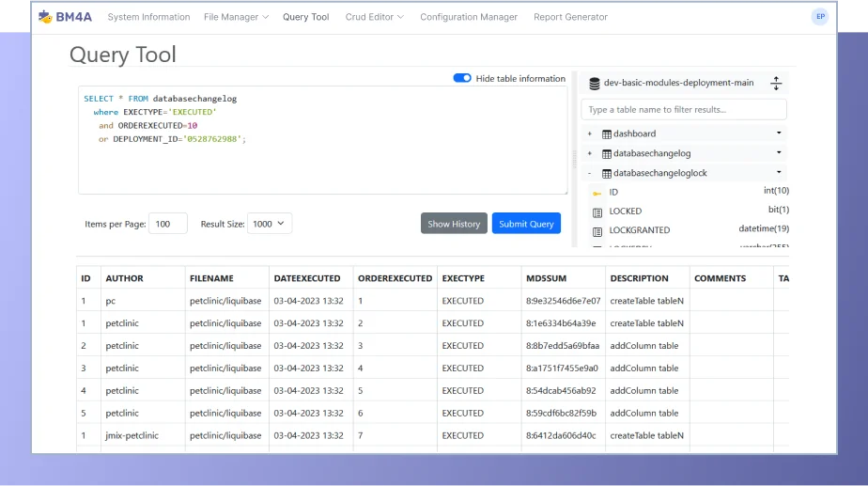Click the LOCKGRANTED tree row
Screen dimensions: 868x486
point(688,230)
